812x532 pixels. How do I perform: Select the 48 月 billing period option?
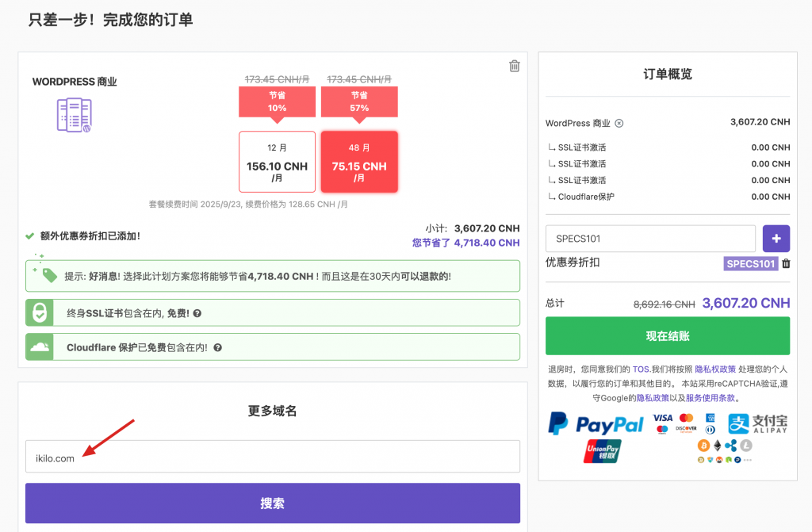coord(359,162)
